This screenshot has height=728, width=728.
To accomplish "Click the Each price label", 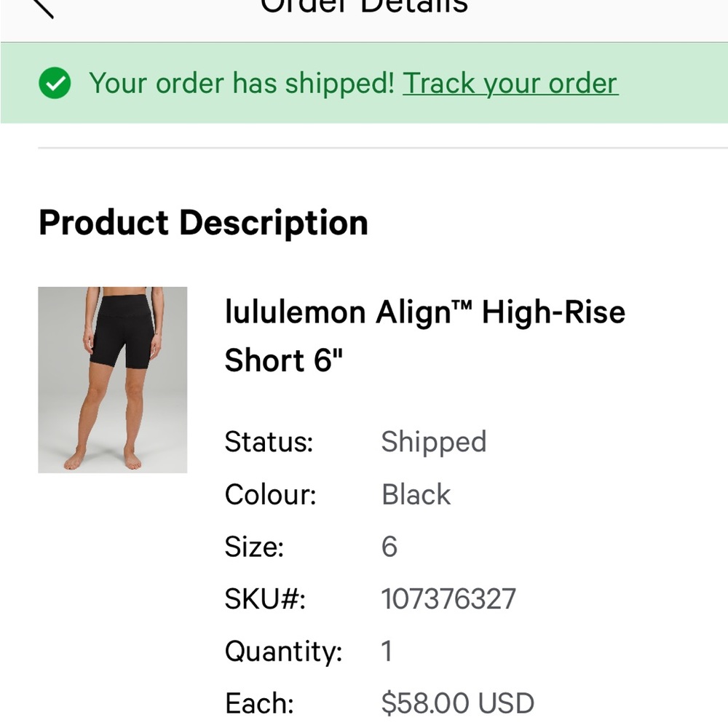I will pyautogui.click(x=259, y=703).
